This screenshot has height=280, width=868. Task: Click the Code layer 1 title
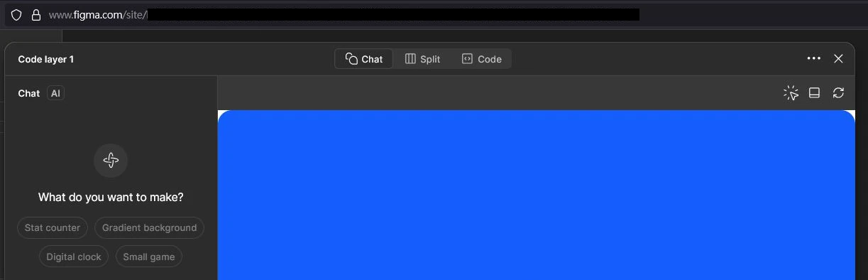click(46, 59)
